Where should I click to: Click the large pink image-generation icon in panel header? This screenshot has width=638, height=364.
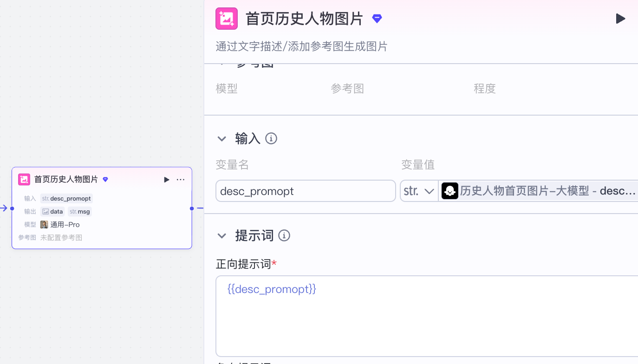point(227,19)
